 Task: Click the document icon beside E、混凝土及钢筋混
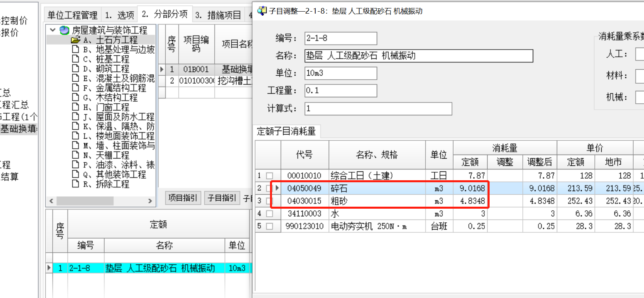click(x=75, y=78)
